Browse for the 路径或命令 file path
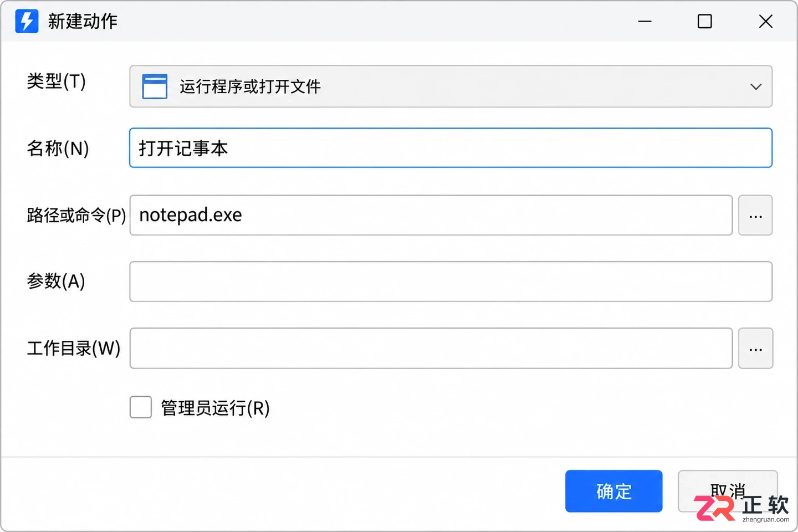This screenshot has width=798, height=532. (x=755, y=215)
